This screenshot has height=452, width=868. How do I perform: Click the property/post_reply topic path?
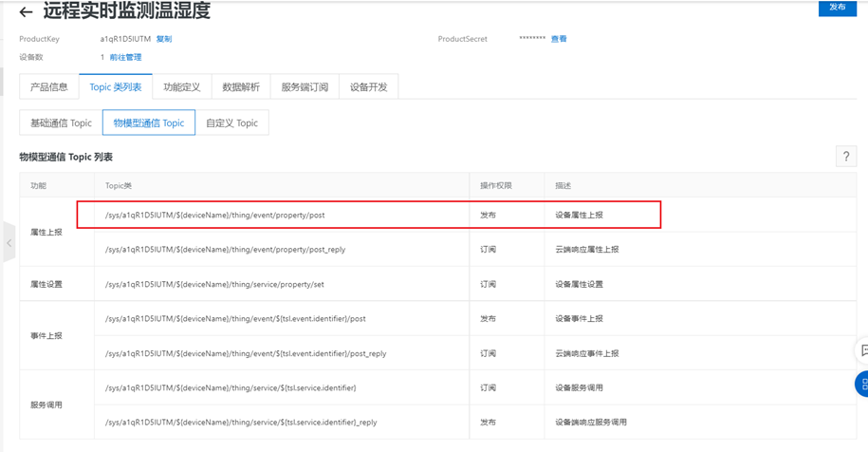point(226,249)
